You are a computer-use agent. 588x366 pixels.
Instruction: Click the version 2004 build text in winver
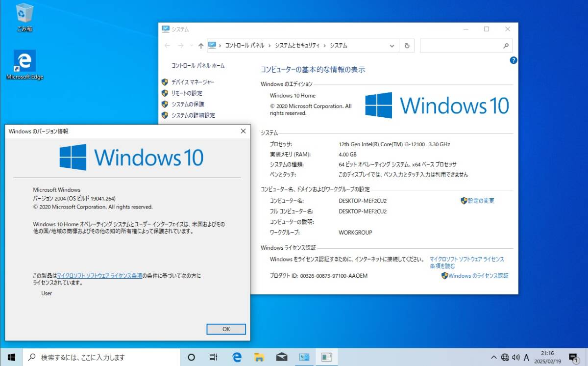[74, 198]
